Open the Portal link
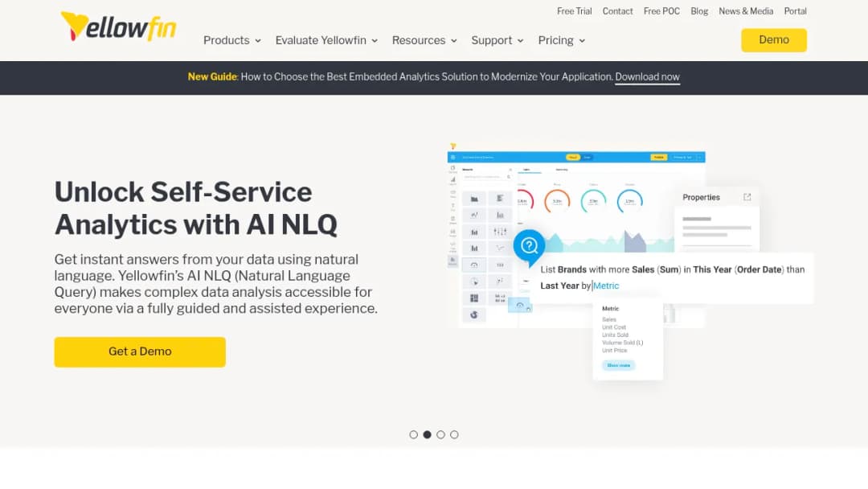868x489 pixels. (x=795, y=11)
